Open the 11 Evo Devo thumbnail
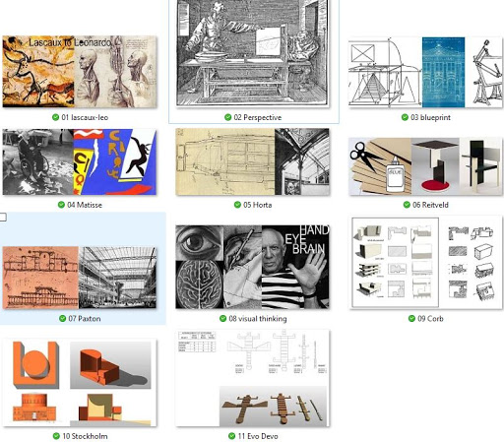Image resolution: width=504 pixels, height=442 pixels. (x=252, y=378)
